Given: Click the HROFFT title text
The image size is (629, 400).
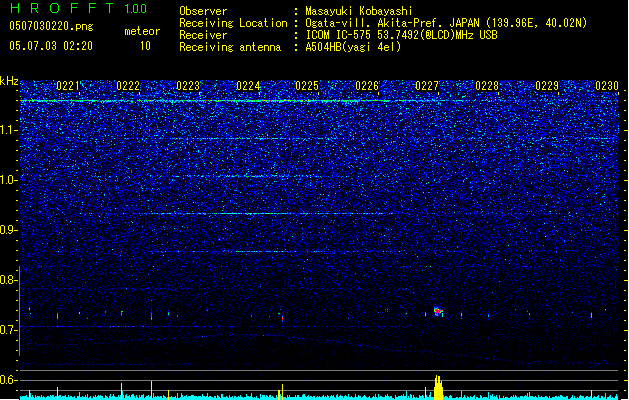Looking at the screenshot, I should pyautogui.click(x=63, y=8).
